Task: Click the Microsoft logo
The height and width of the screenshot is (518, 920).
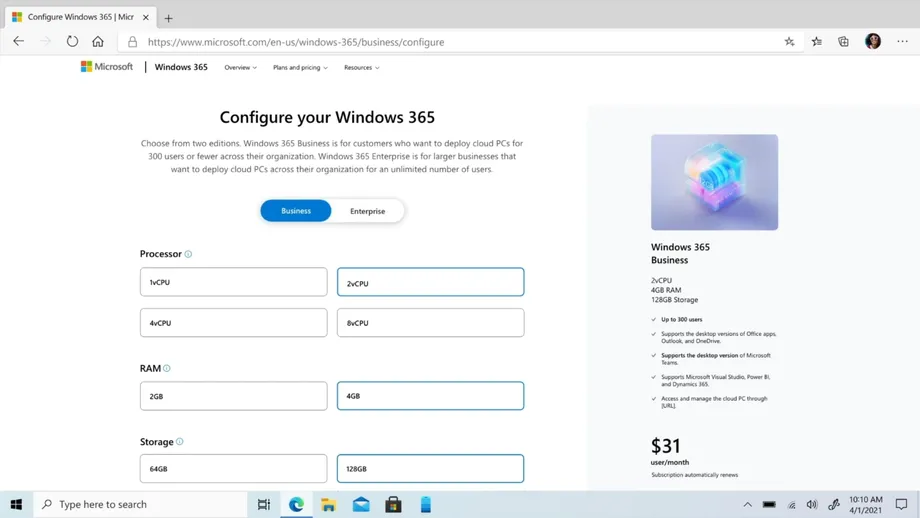Action: (107, 67)
